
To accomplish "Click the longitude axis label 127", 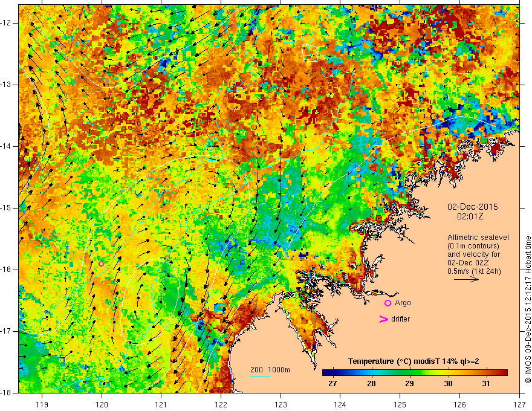I will [x=519, y=404].
